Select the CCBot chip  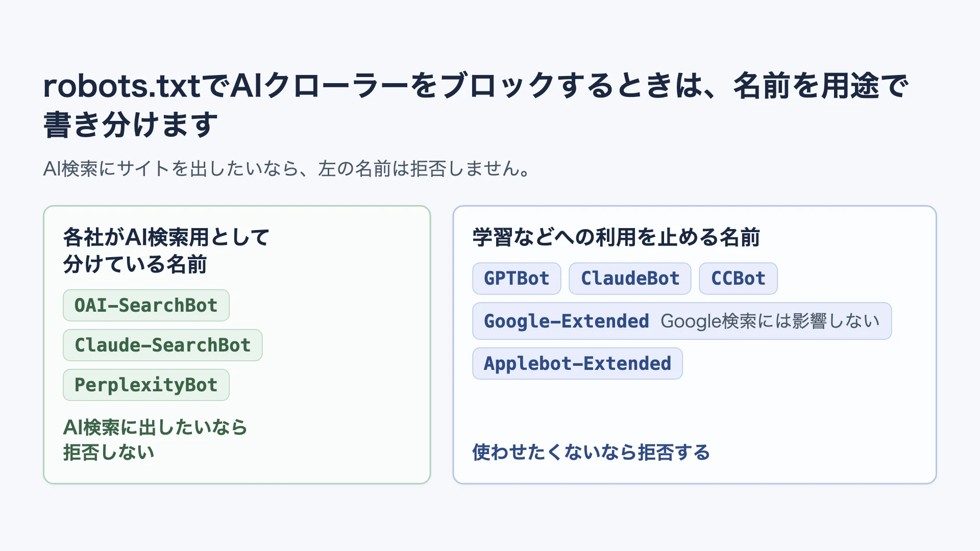click(738, 279)
